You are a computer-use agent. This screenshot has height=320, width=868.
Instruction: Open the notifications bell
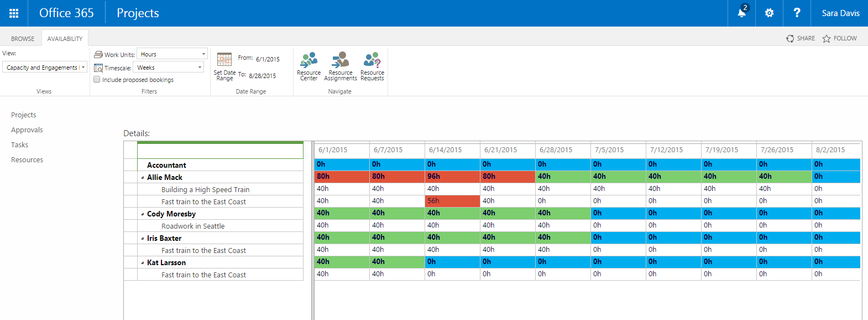[741, 13]
